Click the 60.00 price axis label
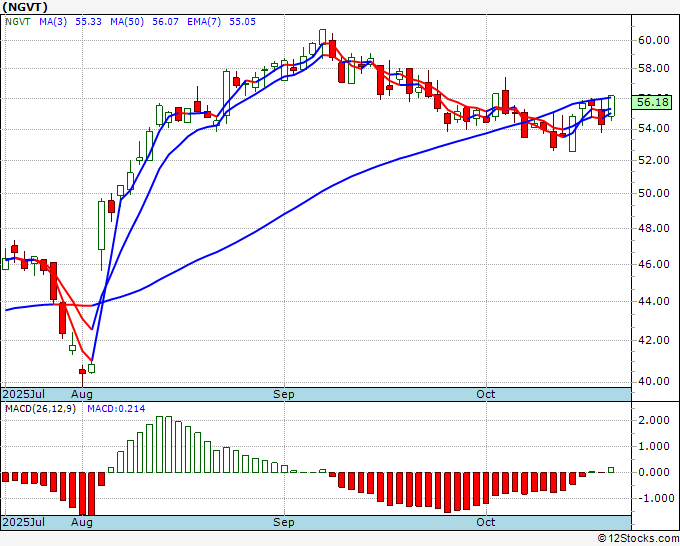680x546 pixels. coord(654,40)
